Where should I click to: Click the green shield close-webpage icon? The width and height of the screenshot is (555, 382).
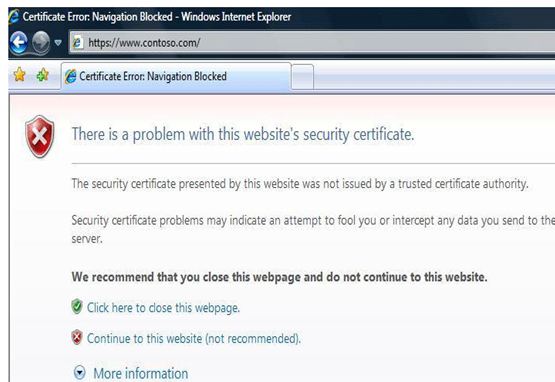(77, 307)
